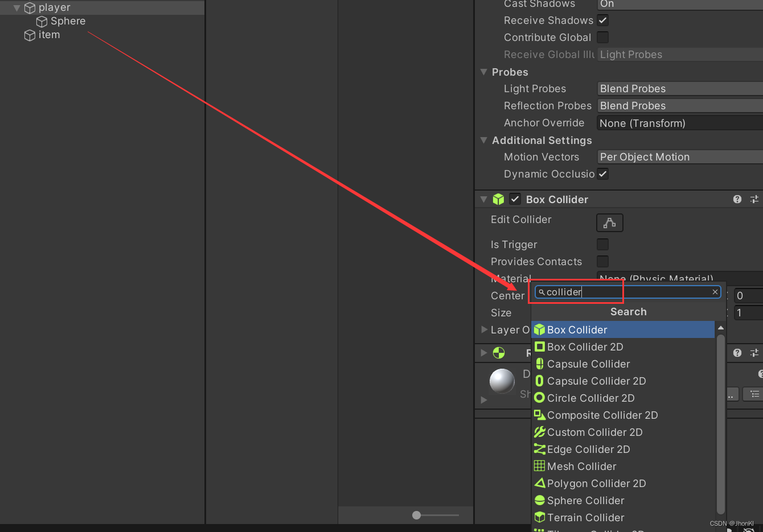Screen dimensions: 763x532
Task: Click the item cube icon
Action: coord(30,35)
